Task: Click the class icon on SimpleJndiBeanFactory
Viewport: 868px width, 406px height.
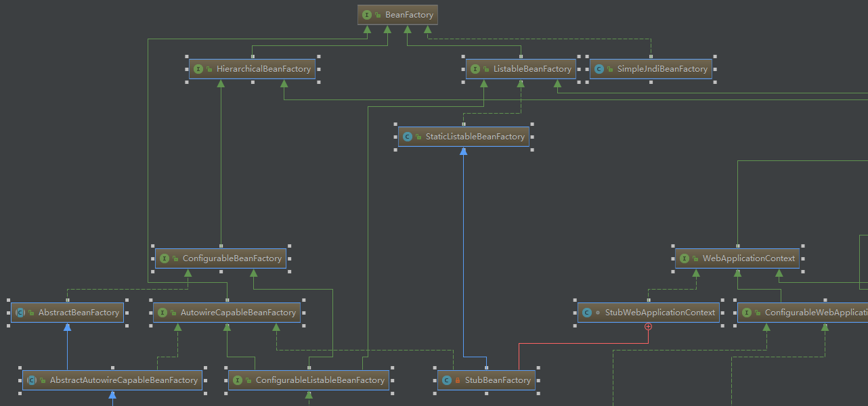Action: click(x=599, y=68)
